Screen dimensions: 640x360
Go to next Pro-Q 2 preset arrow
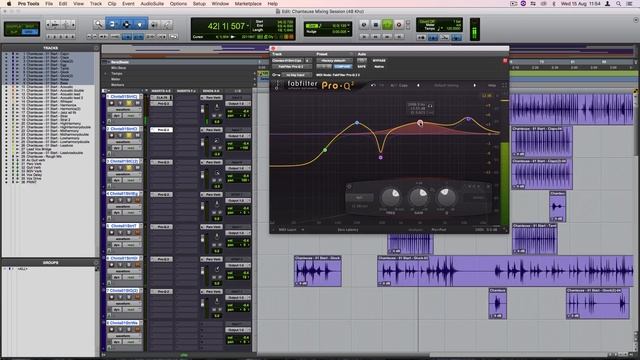tap(474, 85)
